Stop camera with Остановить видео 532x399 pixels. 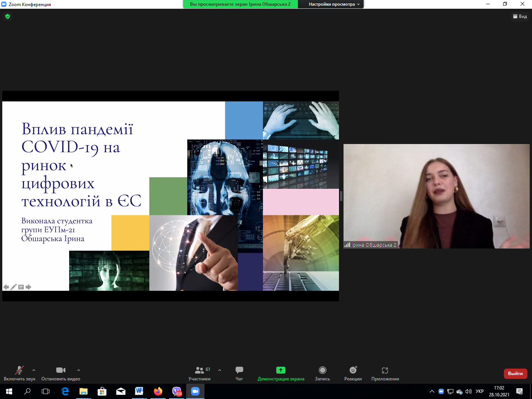(61, 373)
